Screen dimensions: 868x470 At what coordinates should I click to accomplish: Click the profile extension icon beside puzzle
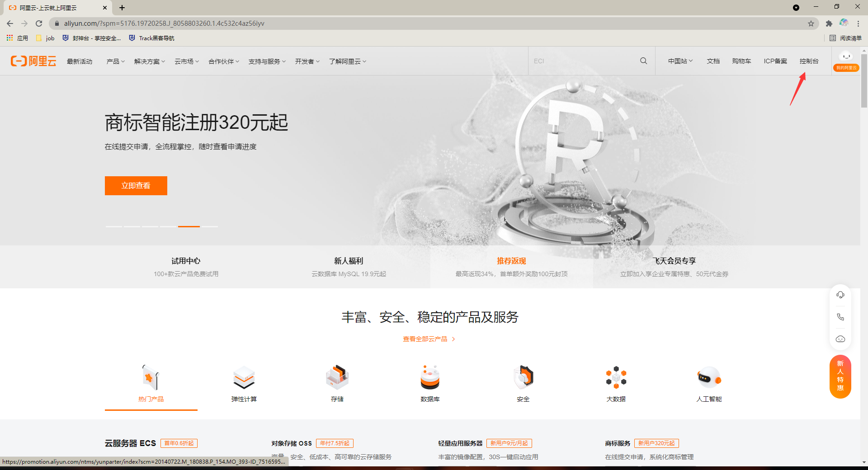pos(844,23)
